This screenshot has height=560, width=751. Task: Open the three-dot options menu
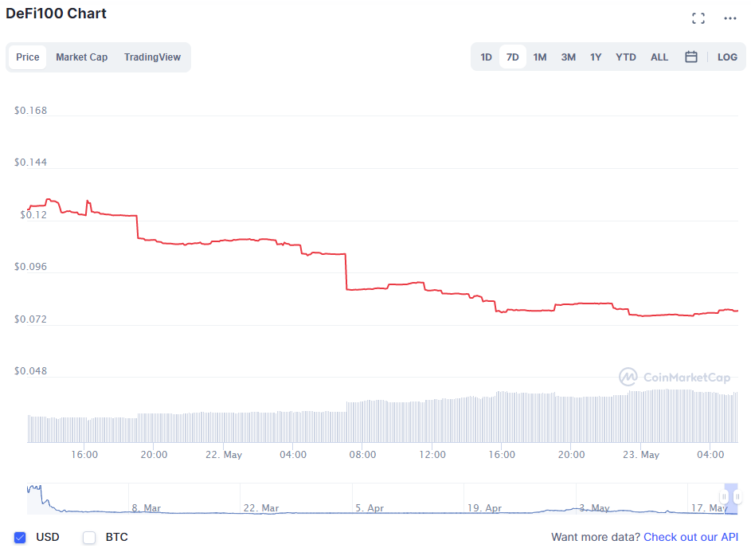pos(729,18)
